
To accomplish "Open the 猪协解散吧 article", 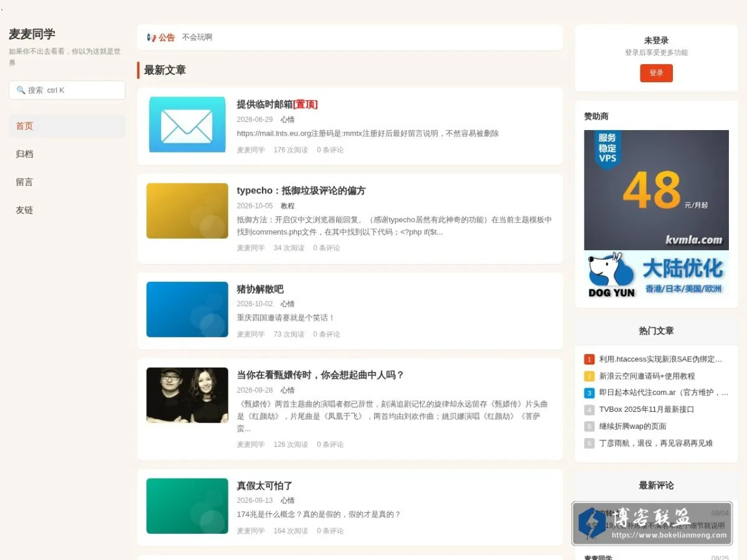I will pyautogui.click(x=260, y=289).
